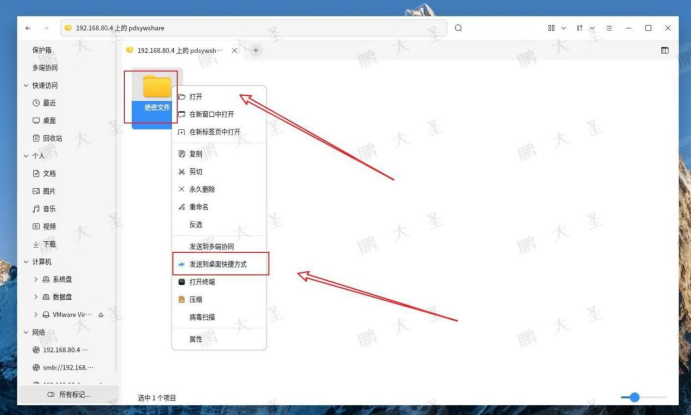Open the view mode dropdown arrow
The image size is (692, 415).
tap(564, 28)
